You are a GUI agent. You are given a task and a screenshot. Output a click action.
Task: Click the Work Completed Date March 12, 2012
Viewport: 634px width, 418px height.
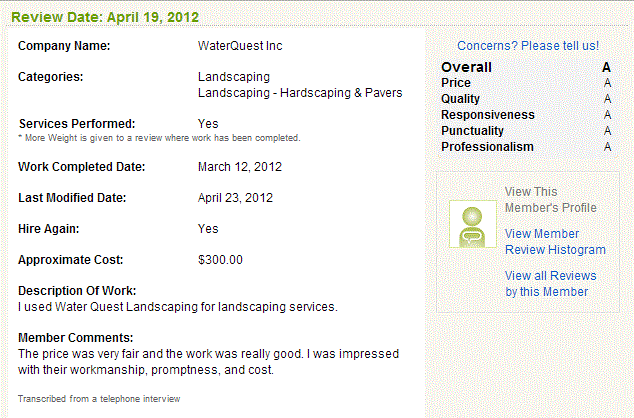point(240,167)
